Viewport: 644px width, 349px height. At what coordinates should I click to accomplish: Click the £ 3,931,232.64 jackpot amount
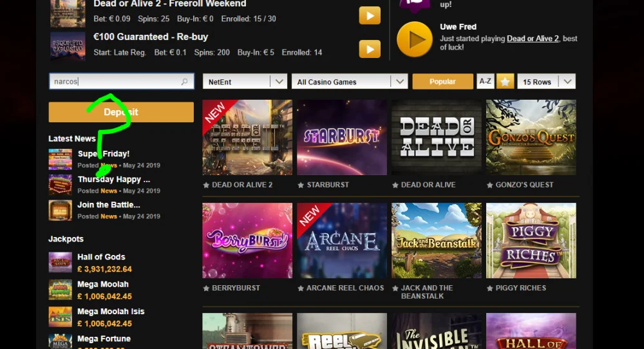[105, 269]
